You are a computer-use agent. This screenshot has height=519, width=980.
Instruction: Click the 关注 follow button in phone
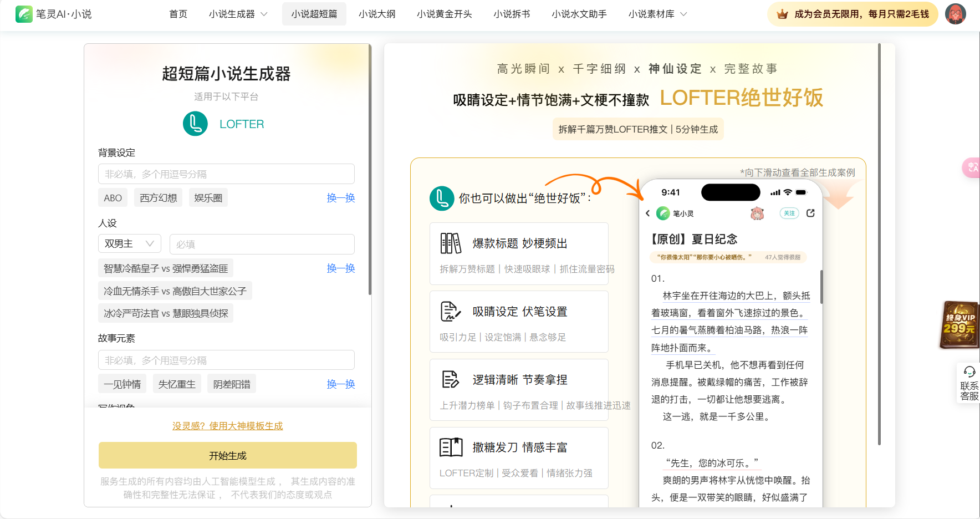tap(789, 213)
